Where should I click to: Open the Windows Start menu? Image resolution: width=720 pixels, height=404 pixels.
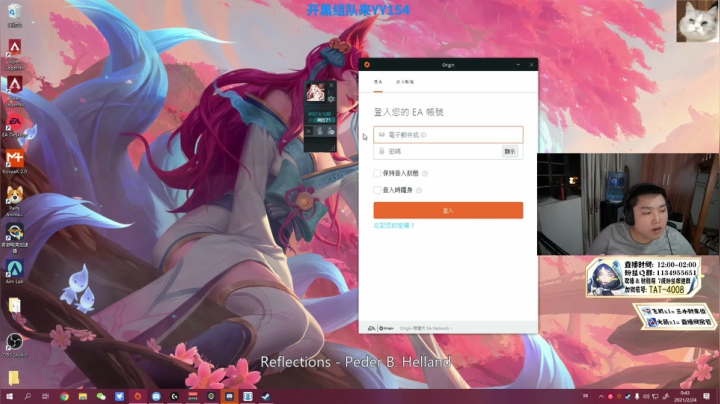[9, 396]
